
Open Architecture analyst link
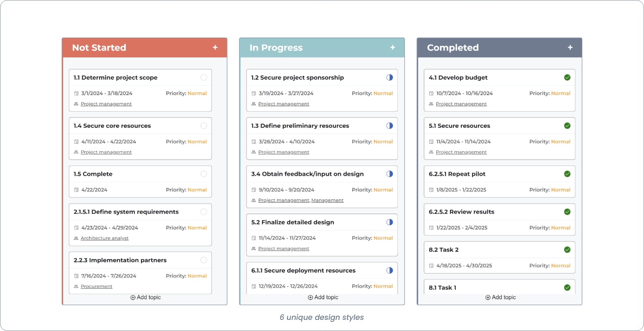click(105, 238)
